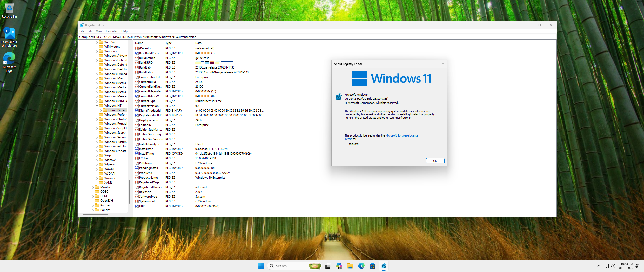Click the Registry Editor taskbar icon

click(x=384, y=266)
